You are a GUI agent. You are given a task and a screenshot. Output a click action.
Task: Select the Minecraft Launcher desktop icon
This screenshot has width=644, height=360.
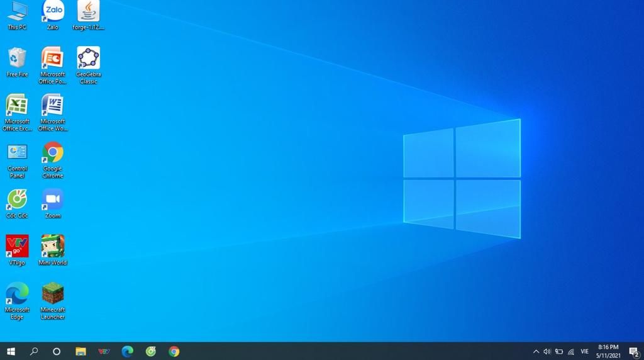coord(53,301)
